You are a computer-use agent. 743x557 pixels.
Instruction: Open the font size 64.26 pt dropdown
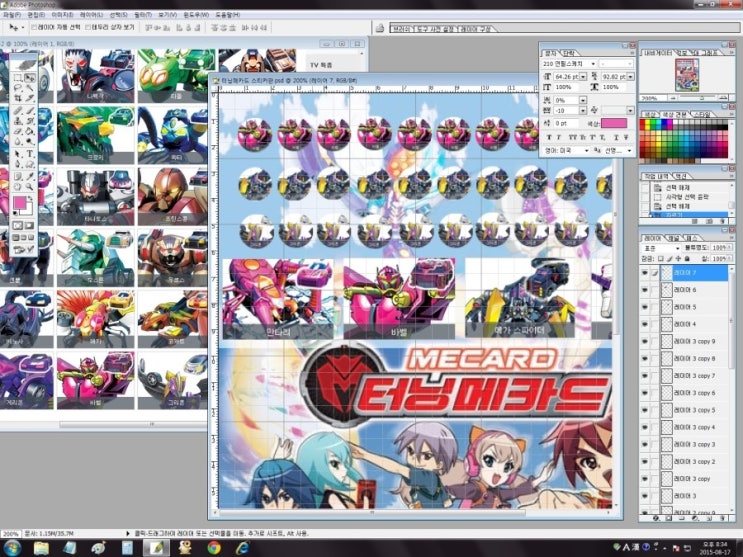coord(583,76)
